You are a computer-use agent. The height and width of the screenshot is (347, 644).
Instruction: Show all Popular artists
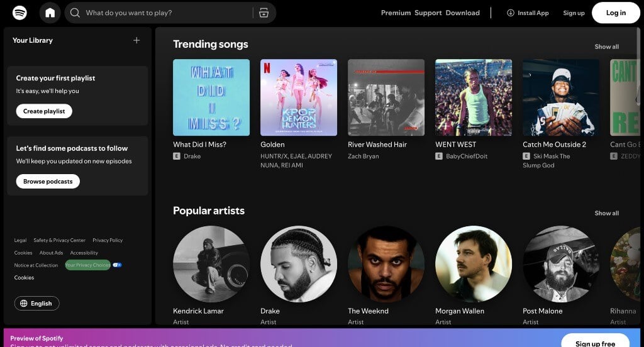pyautogui.click(x=607, y=213)
